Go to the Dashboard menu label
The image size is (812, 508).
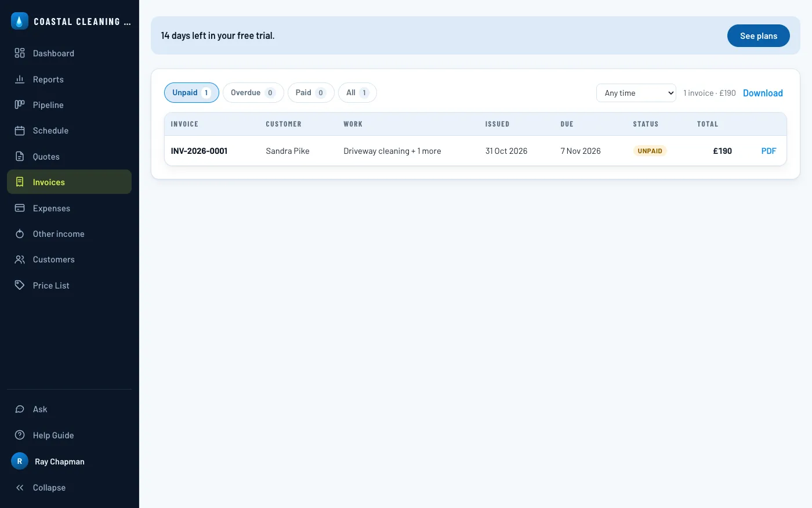click(x=53, y=53)
